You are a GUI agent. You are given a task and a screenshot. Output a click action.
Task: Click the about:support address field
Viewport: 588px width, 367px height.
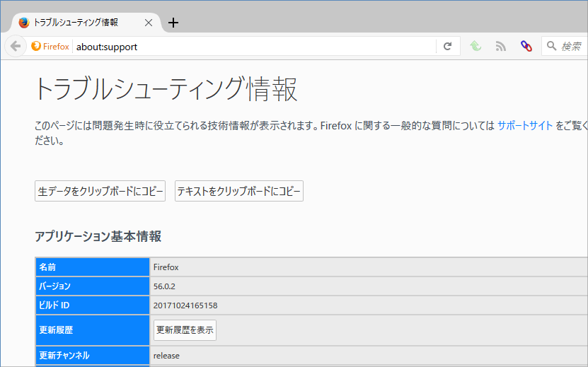[255, 47]
